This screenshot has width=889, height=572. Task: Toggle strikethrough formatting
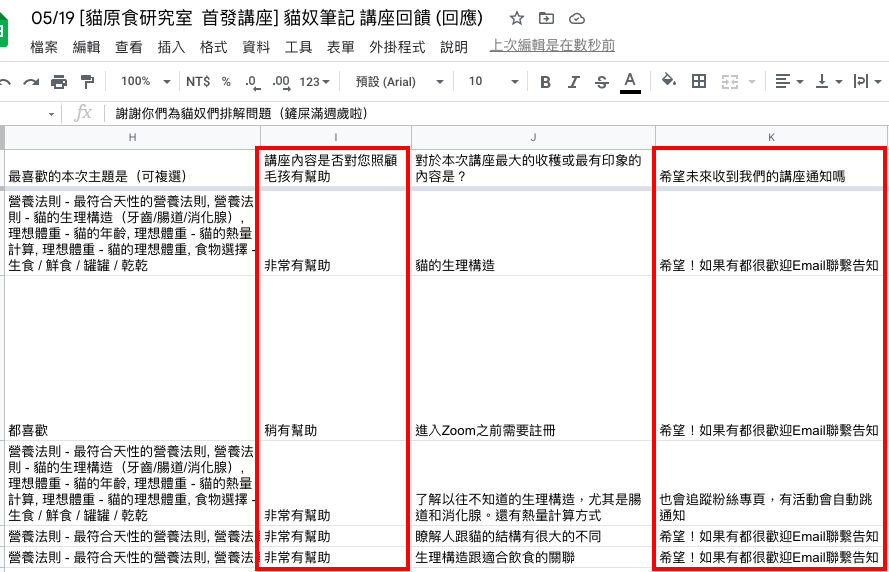pos(601,81)
